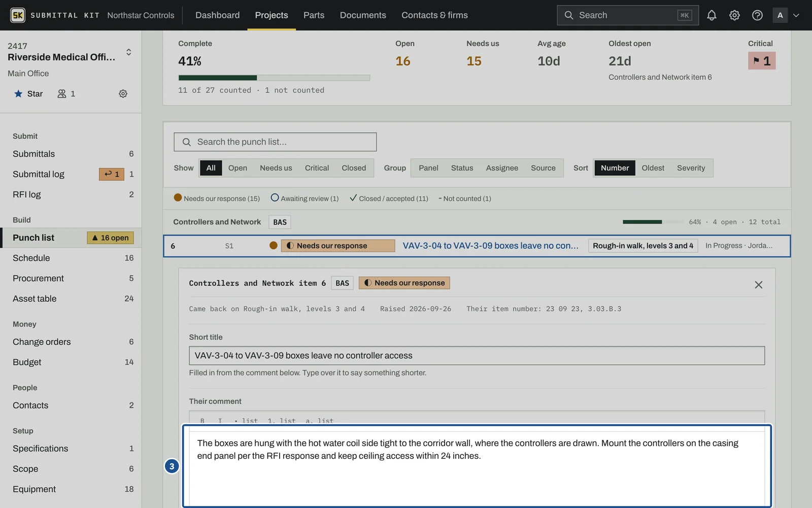Close the item 6 detail panel
The height and width of the screenshot is (508, 812).
tap(758, 285)
